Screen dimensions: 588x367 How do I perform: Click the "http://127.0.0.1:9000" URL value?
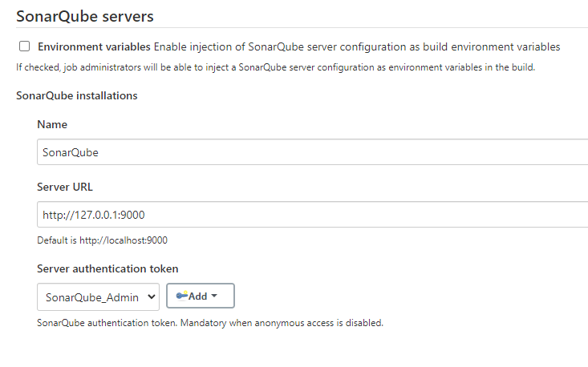tap(93, 214)
